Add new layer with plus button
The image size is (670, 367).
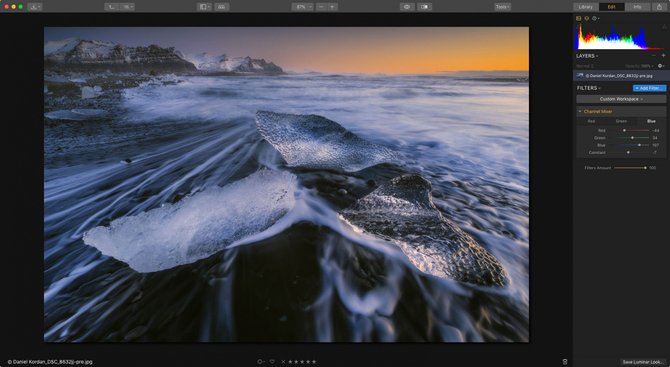pos(664,56)
